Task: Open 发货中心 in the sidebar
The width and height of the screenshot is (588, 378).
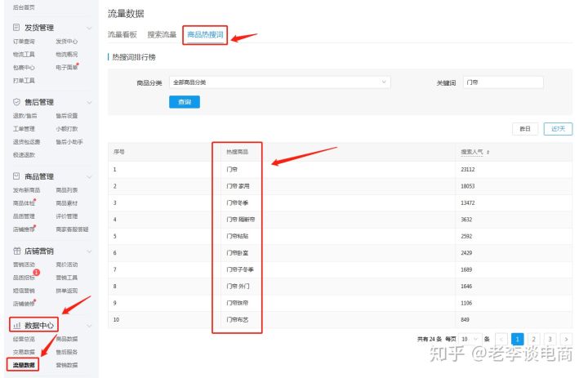Action: click(66, 42)
